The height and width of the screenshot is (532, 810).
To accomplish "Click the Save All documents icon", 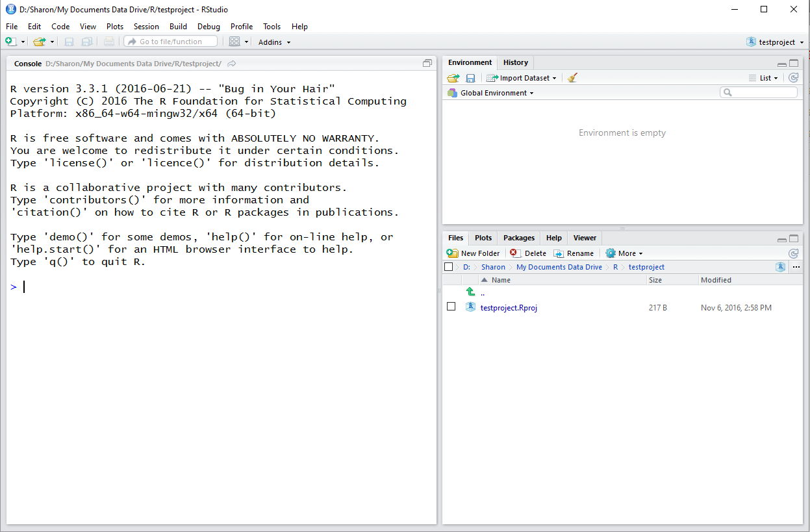I will [86, 42].
